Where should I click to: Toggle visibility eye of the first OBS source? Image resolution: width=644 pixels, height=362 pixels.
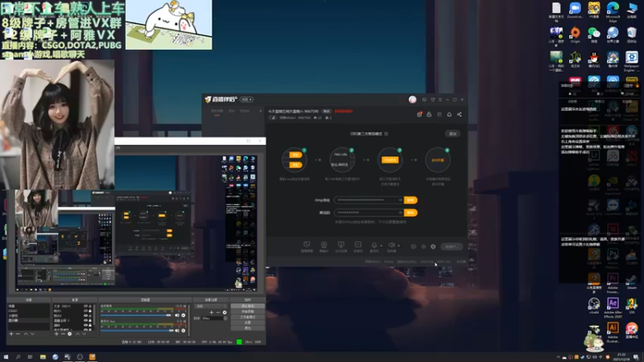(x=85, y=306)
